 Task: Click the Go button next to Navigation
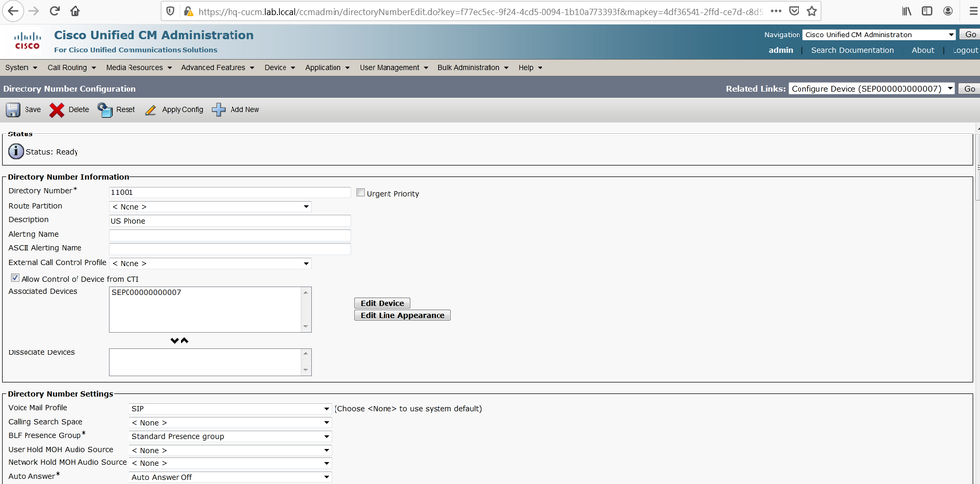tap(970, 35)
